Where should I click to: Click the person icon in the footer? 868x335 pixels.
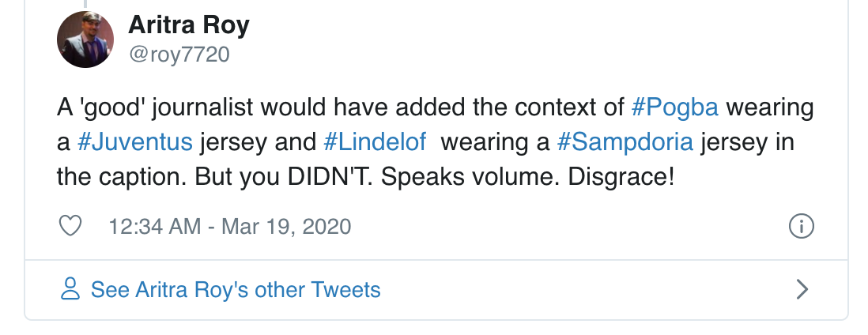pos(70,289)
